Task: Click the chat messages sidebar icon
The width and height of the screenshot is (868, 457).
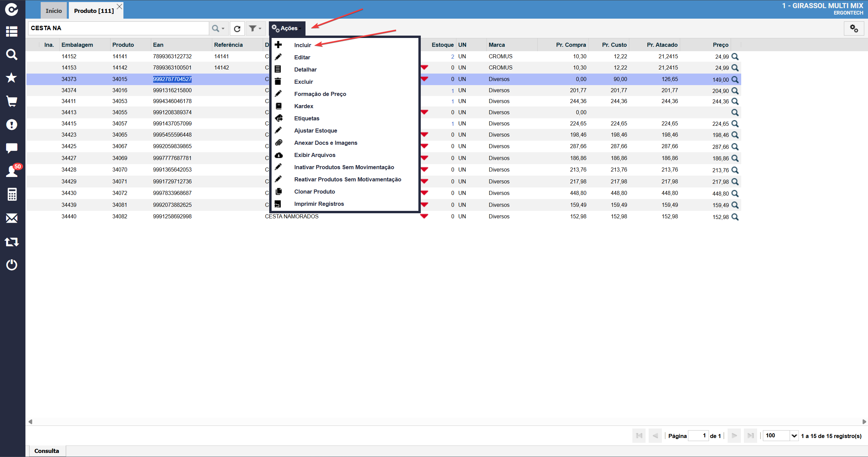Action: (12, 148)
